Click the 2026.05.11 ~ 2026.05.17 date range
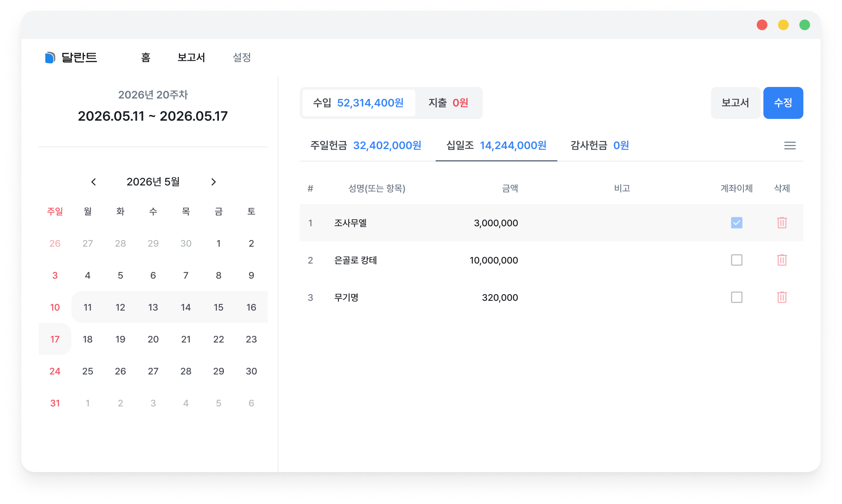This screenshot has height=504, width=842. point(153,116)
